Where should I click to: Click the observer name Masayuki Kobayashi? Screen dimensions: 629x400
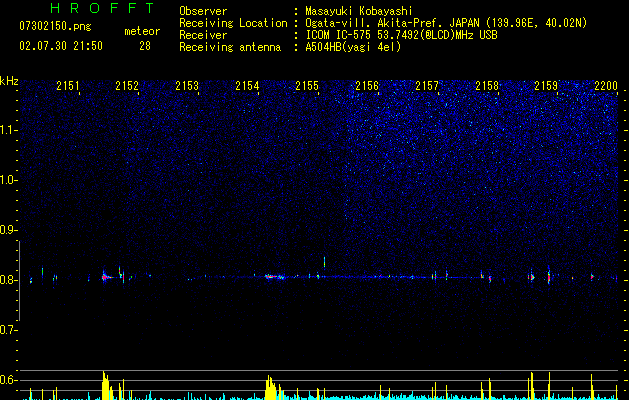point(359,11)
